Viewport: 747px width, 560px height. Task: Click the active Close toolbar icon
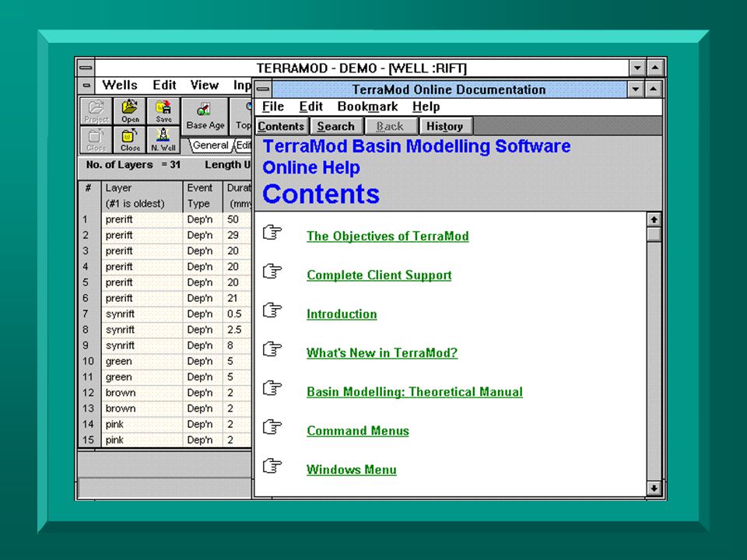tap(130, 139)
